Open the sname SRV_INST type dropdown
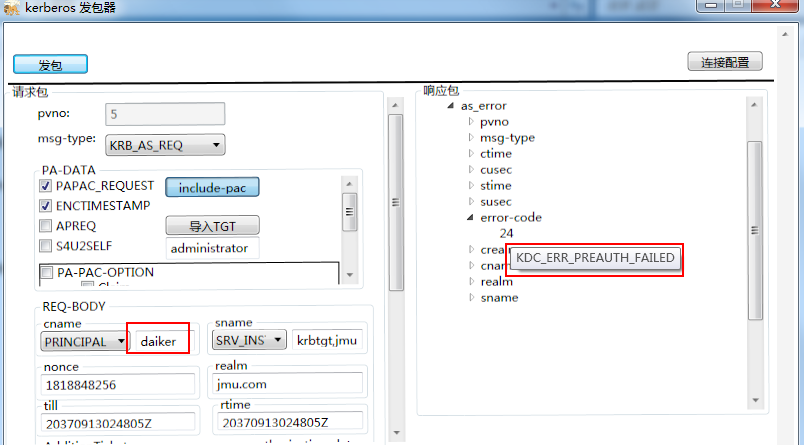The width and height of the screenshot is (804, 445). (x=249, y=340)
